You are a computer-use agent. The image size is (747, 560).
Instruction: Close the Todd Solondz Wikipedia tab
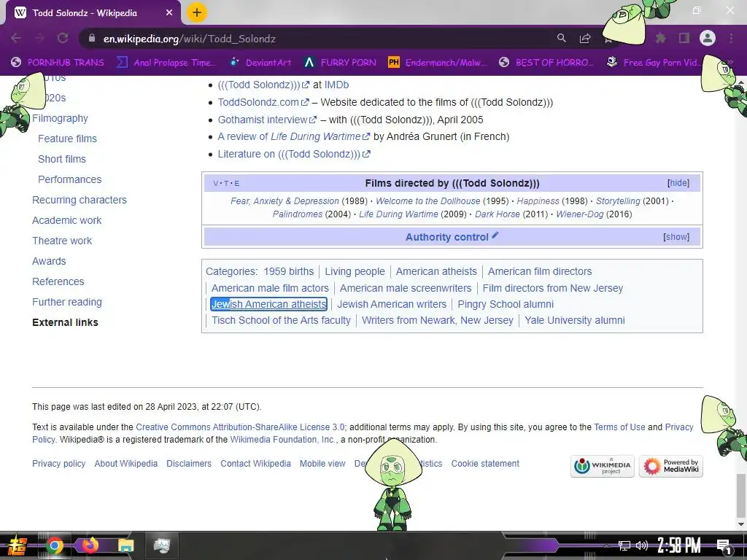[x=169, y=13]
